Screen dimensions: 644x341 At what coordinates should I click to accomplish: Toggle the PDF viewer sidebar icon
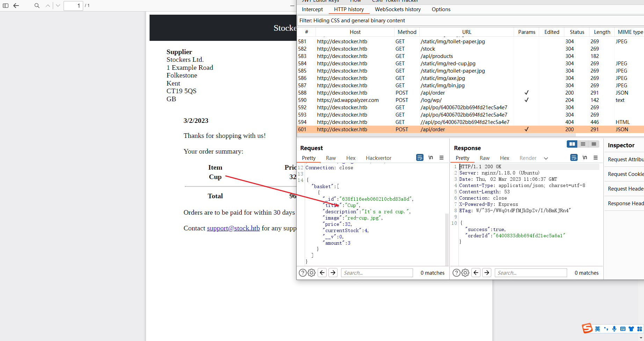tap(6, 6)
